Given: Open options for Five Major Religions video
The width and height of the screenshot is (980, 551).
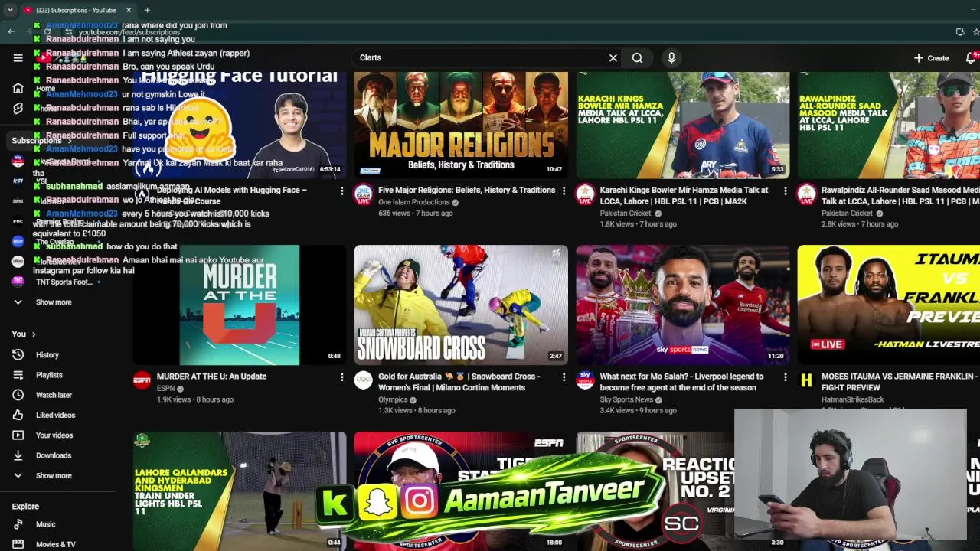Looking at the screenshot, I should tap(564, 191).
